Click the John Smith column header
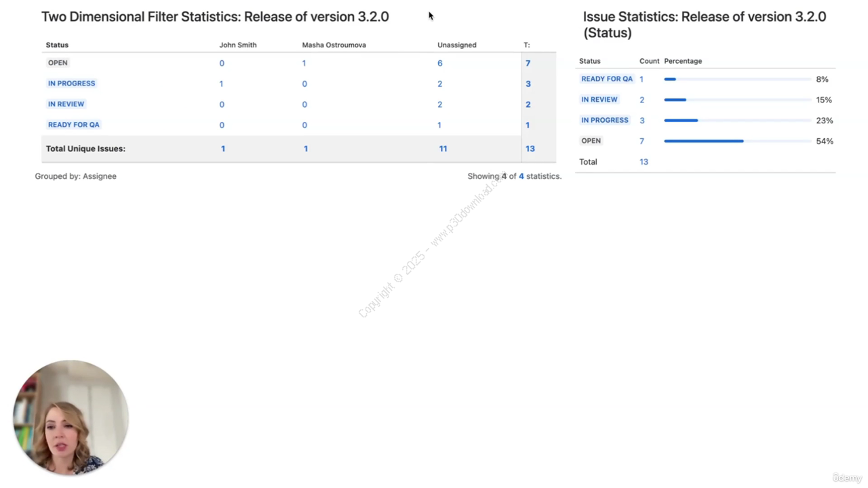Viewport: 868px width, 488px height. [x=238, y=45]
